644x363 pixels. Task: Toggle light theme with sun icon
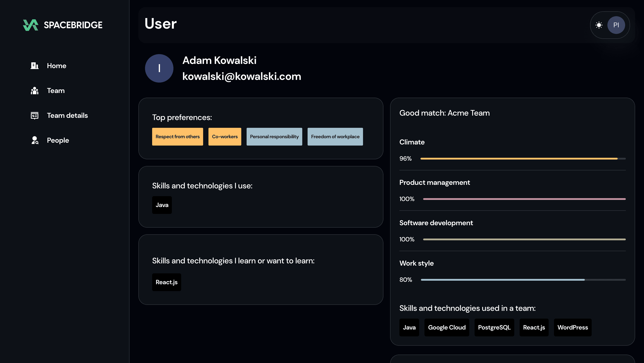point(599,25)
